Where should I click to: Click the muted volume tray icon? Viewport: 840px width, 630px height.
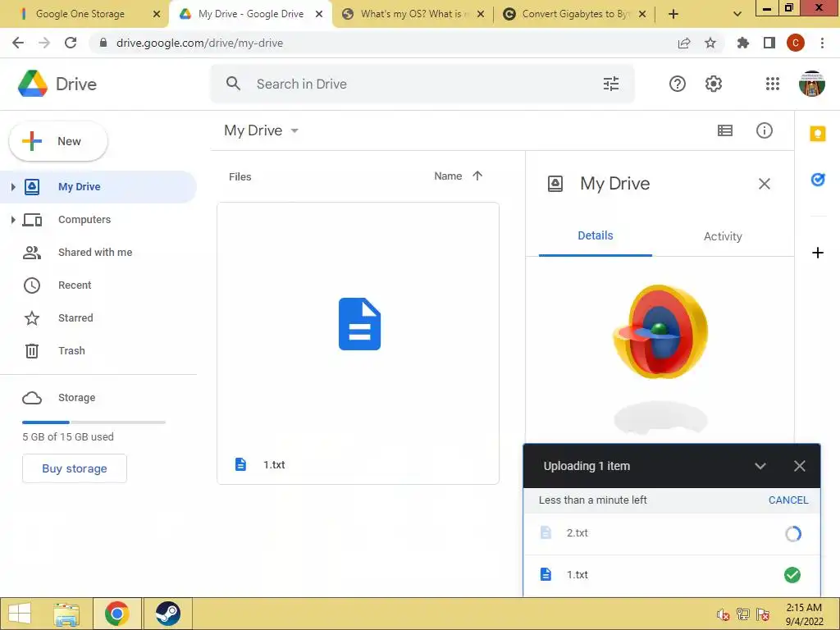pyautogui.click(x=724, y=615)
